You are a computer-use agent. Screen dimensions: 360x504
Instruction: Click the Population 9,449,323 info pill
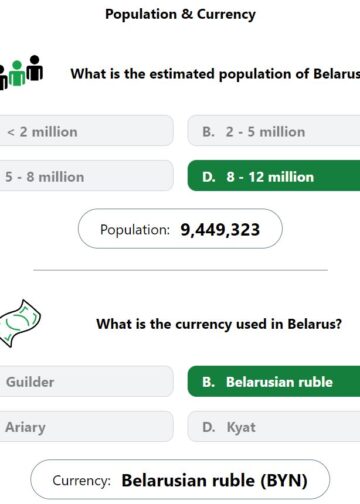[x=180, y=229]
